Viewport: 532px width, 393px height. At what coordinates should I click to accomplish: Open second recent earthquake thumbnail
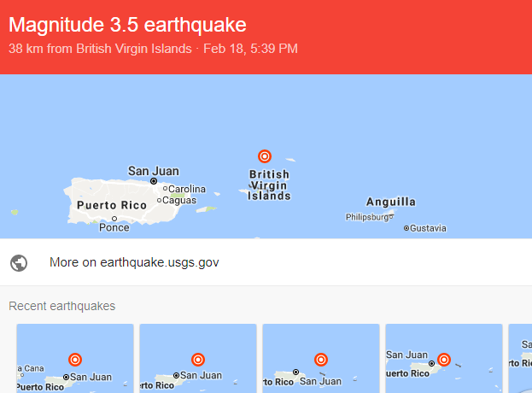[198, 358]
